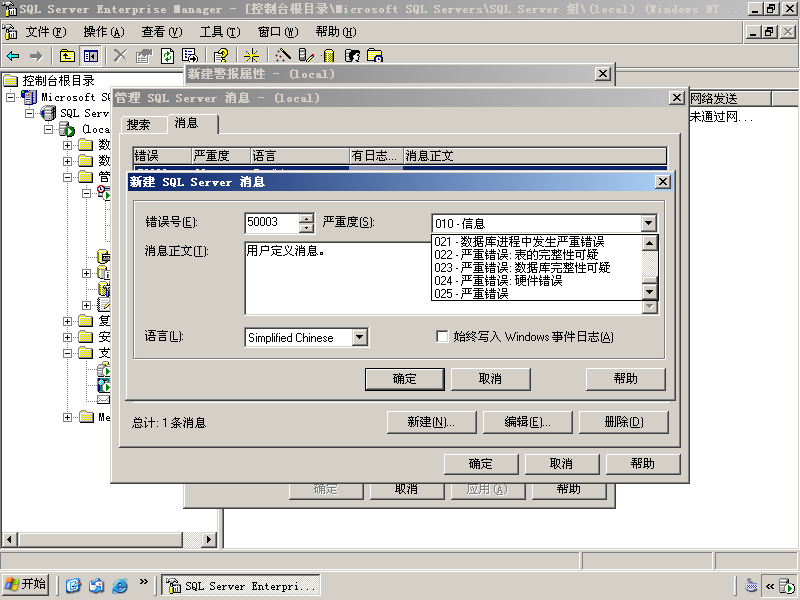Click the 新建(N)... button
800x600 pixels.
pyautogui.click(x=431, y=422)
